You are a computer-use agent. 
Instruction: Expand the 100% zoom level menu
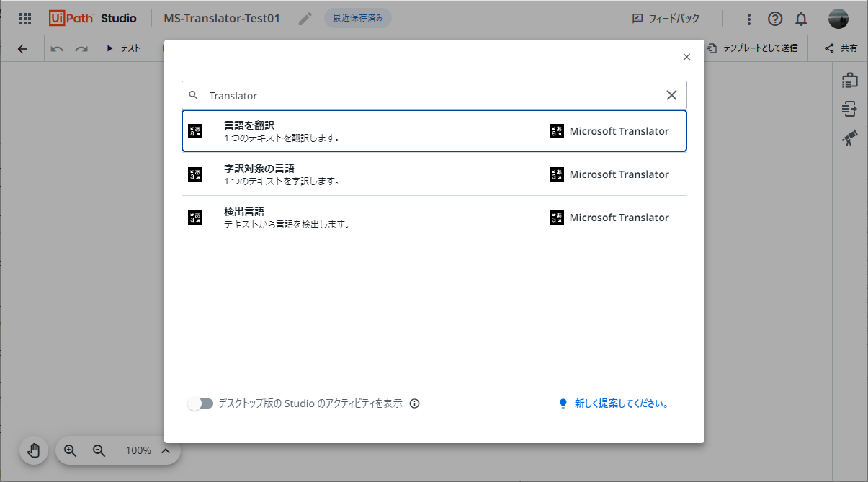tap(165, 450)
